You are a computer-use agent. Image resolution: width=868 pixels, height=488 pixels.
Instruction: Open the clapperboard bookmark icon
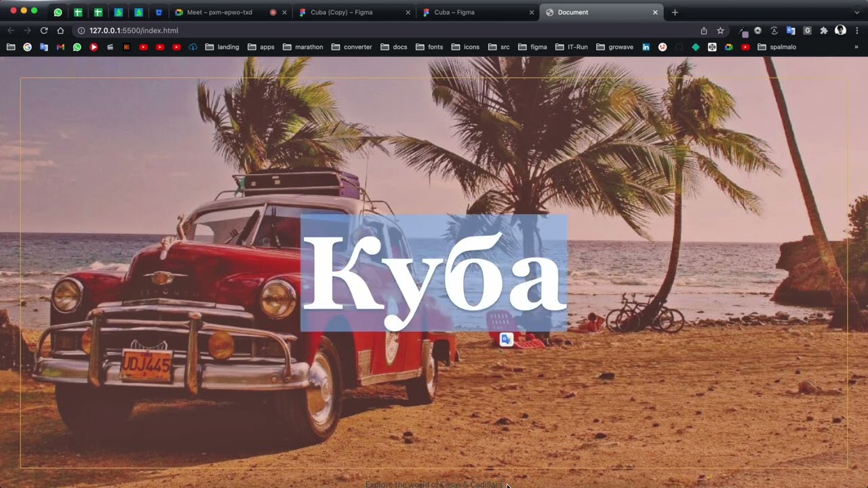coord(110,47)
